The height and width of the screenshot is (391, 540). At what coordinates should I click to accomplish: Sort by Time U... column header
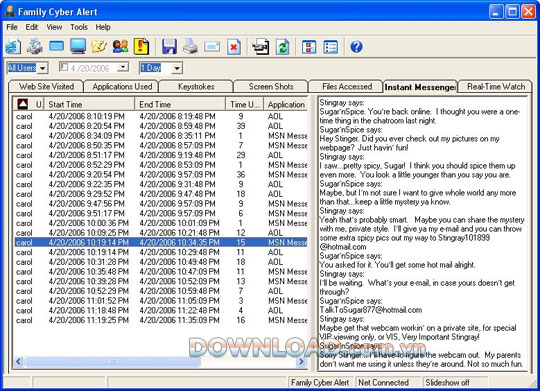click(245, 104)
